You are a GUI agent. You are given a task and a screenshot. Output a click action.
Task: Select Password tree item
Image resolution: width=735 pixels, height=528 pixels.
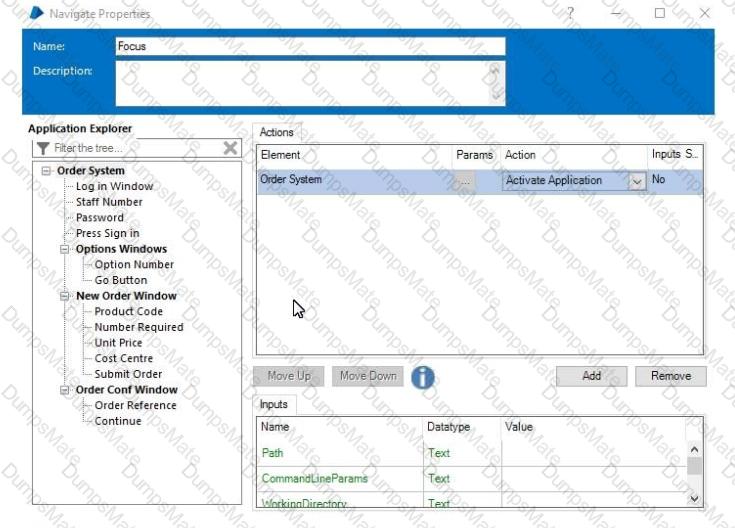point(100,218)
